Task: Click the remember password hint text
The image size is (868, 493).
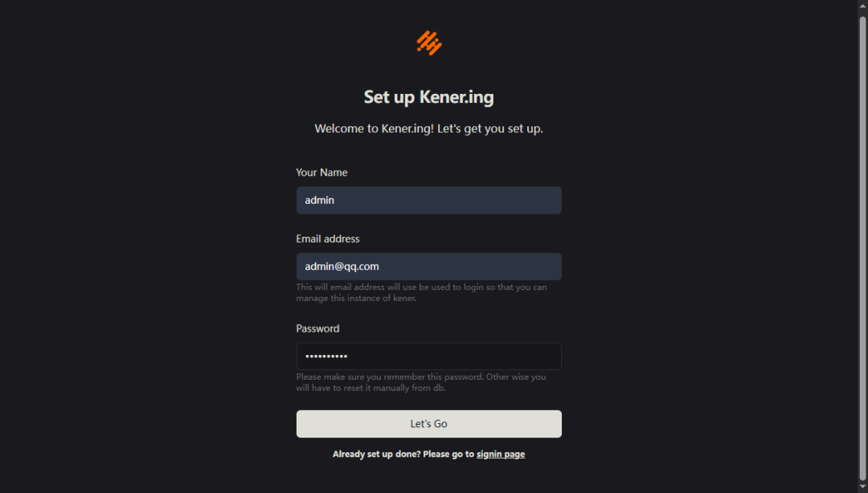Action: coord(420,382)
